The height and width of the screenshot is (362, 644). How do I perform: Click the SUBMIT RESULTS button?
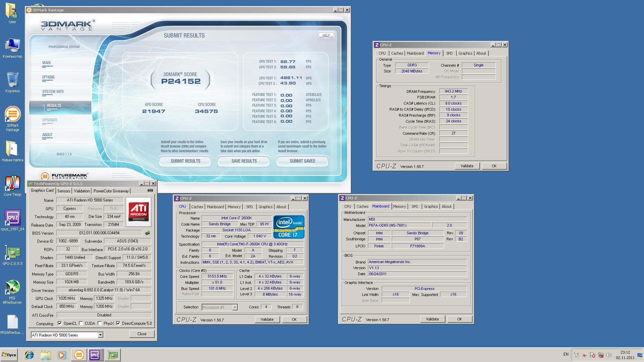click(x=185, y=161)
